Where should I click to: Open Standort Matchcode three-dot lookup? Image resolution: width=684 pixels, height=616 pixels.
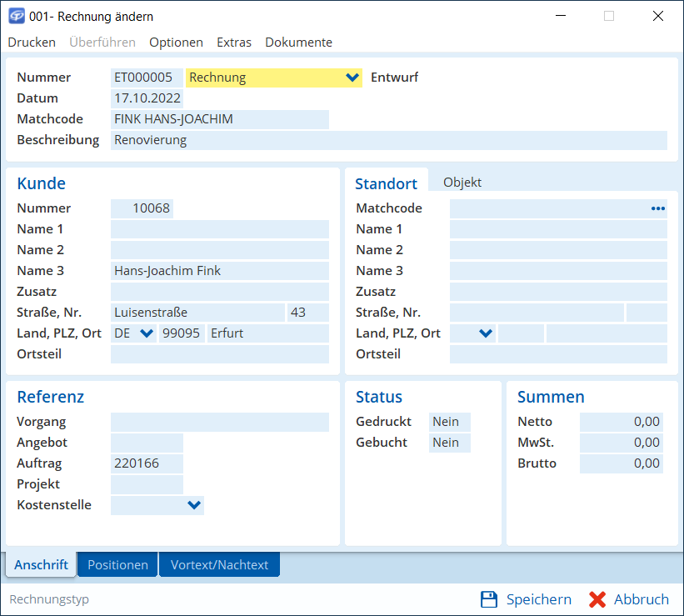[658, 208]
